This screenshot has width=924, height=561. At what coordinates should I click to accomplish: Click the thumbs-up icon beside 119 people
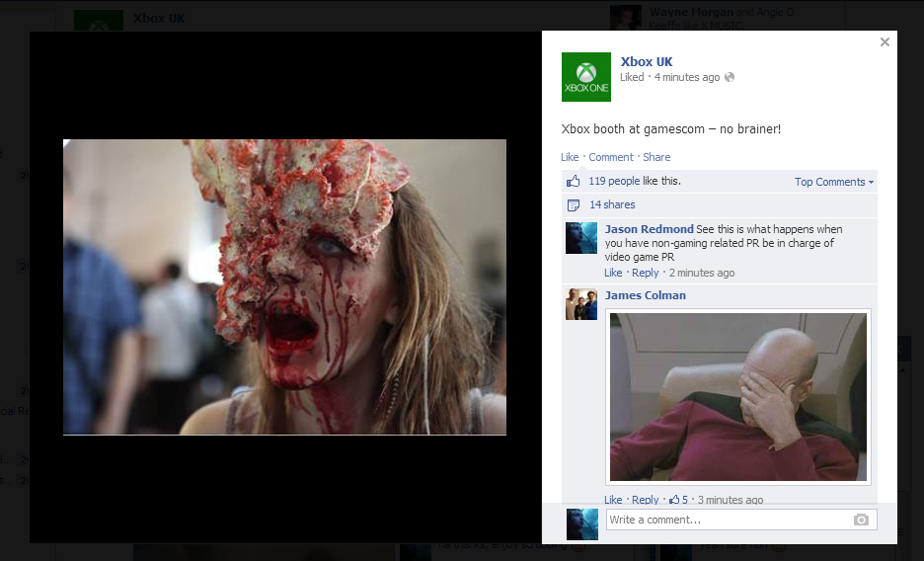tap(573, 182)
